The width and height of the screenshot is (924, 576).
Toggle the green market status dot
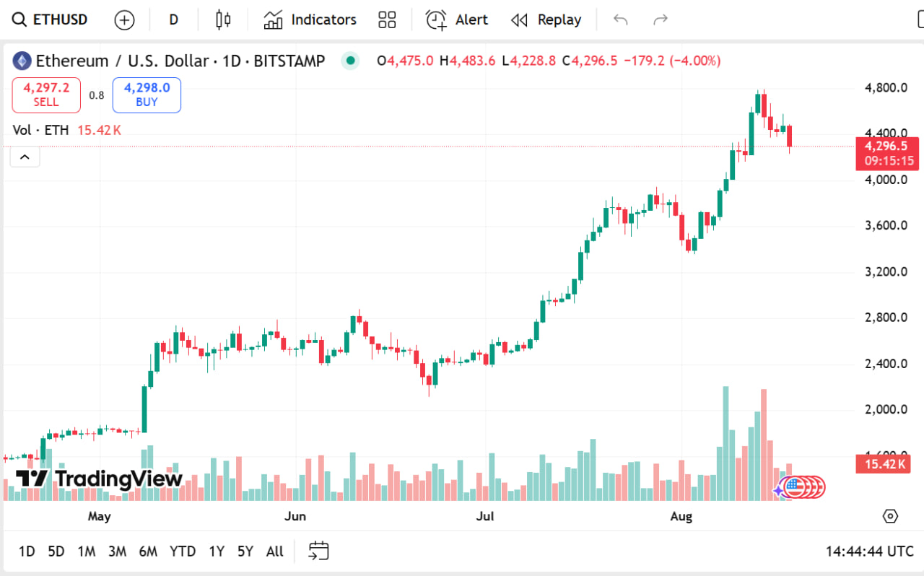[x=350, y=61]
